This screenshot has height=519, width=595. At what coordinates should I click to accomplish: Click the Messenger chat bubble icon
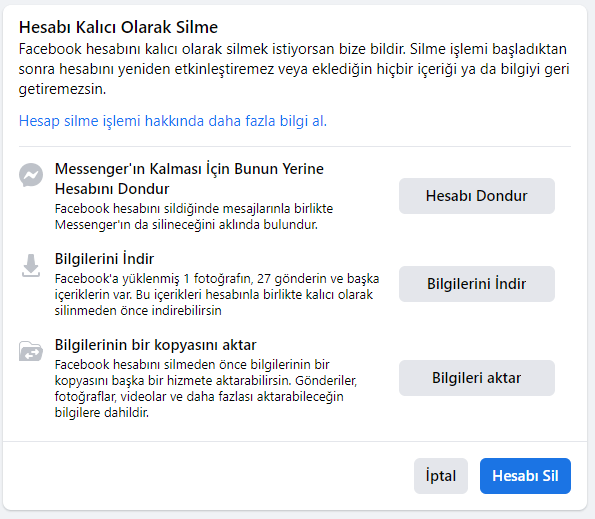(31, 175)
